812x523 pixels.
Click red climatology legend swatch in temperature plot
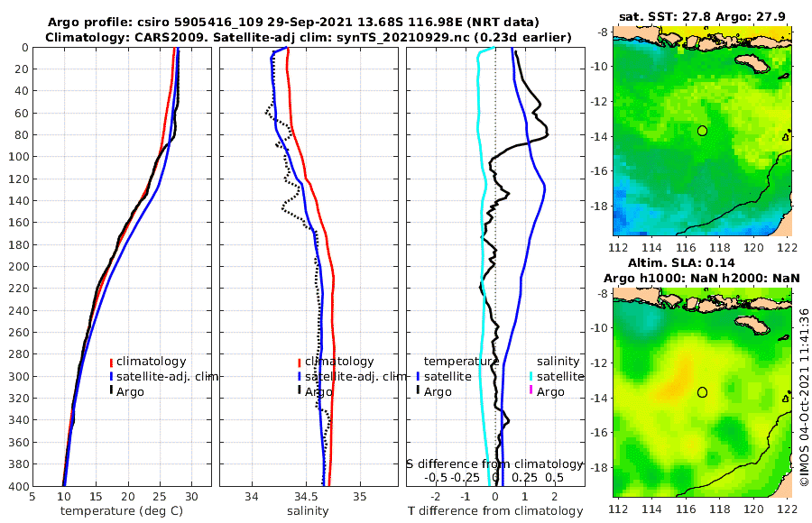pyautogui.click(x=111, y=362)
